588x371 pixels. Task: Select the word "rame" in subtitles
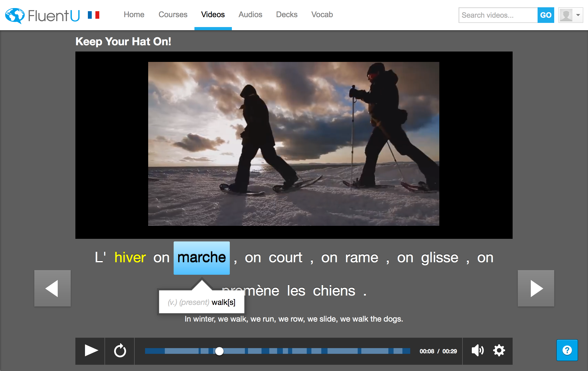point(362,258)
